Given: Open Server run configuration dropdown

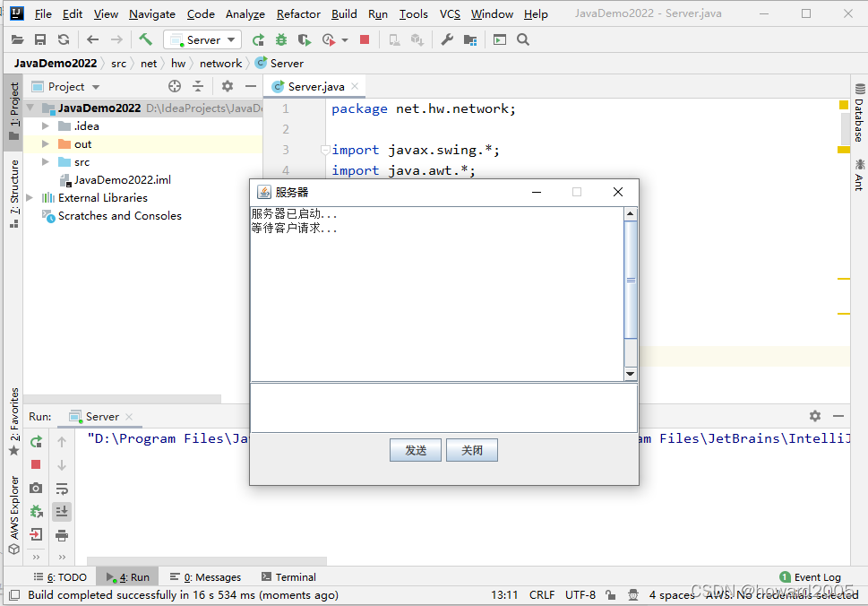Looking at the screenshot, I should click(x=202, y=39).
